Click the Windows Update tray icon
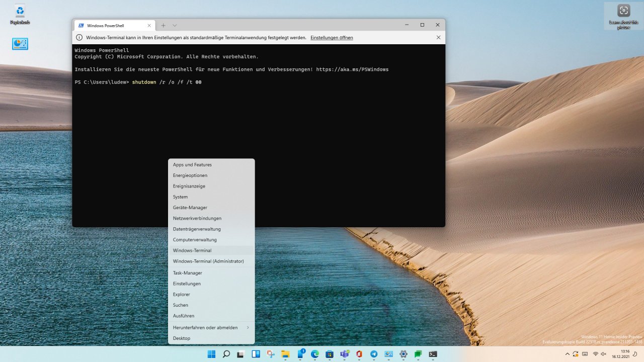 576,354
